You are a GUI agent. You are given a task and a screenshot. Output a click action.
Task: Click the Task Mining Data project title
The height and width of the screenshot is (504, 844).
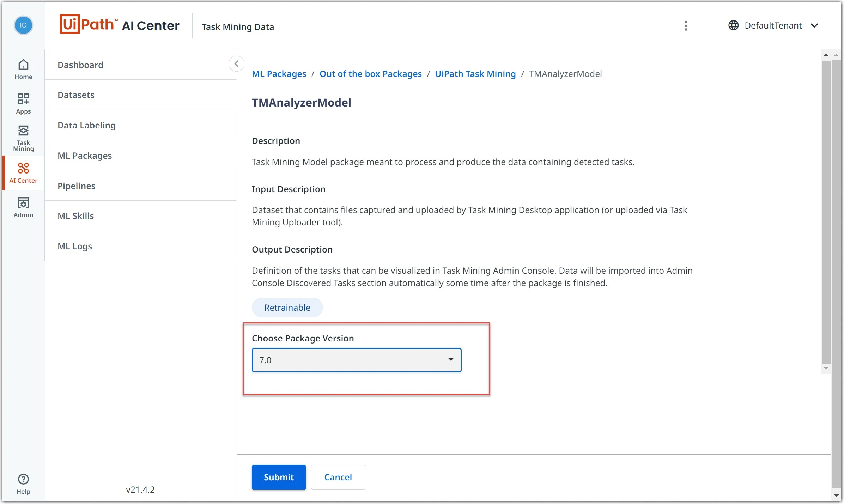click(x=238, y=27)
